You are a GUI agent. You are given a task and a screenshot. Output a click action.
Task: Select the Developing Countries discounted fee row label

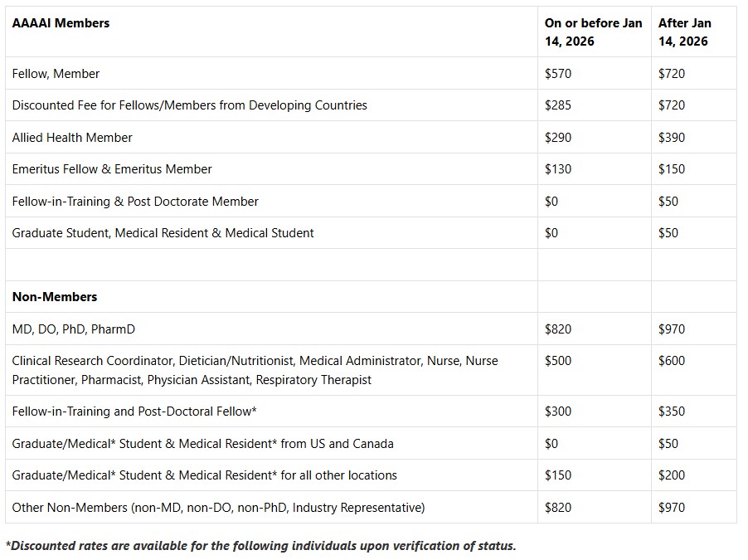point(189,105)
